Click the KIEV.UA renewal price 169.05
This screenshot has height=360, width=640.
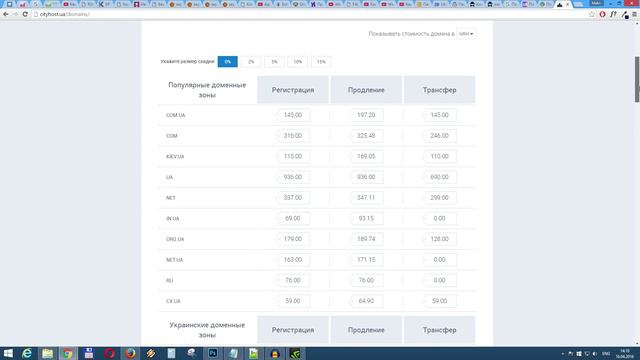tap(366, 156)
